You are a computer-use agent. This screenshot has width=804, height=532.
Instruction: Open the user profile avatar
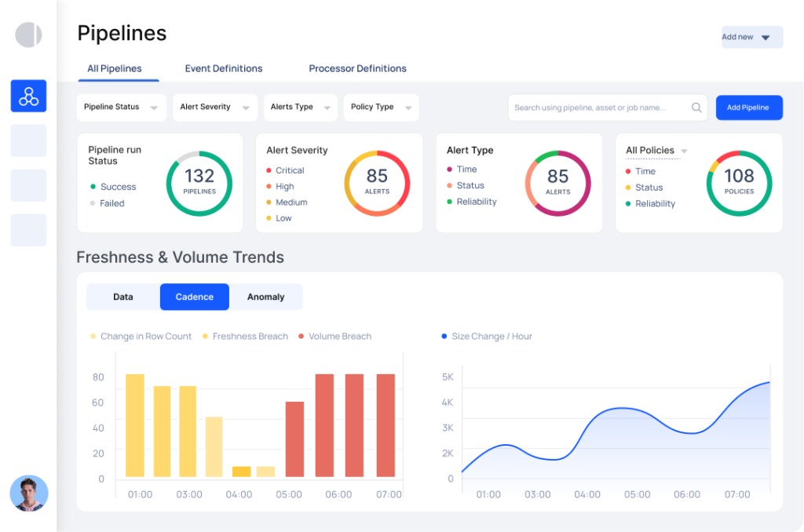point(29,494)
